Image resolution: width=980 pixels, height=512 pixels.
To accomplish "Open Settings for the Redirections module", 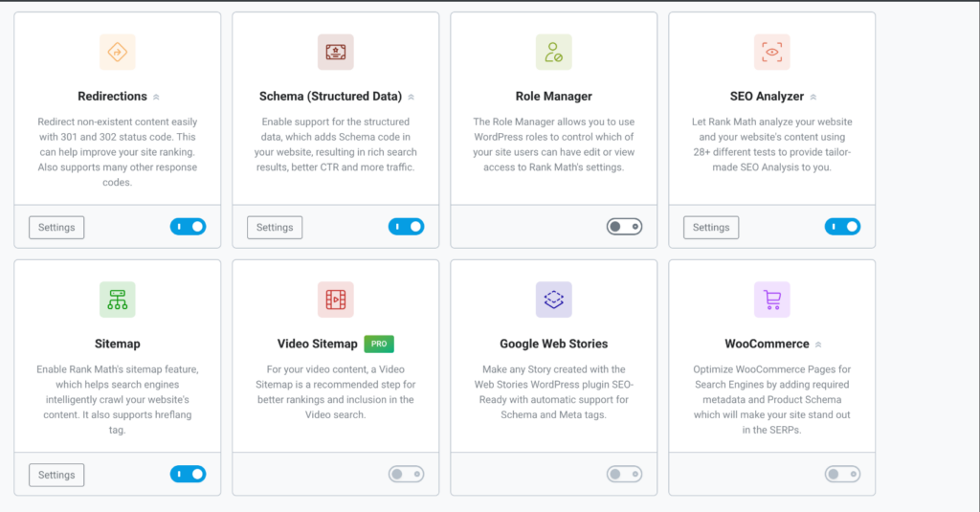I will [56, 228].
